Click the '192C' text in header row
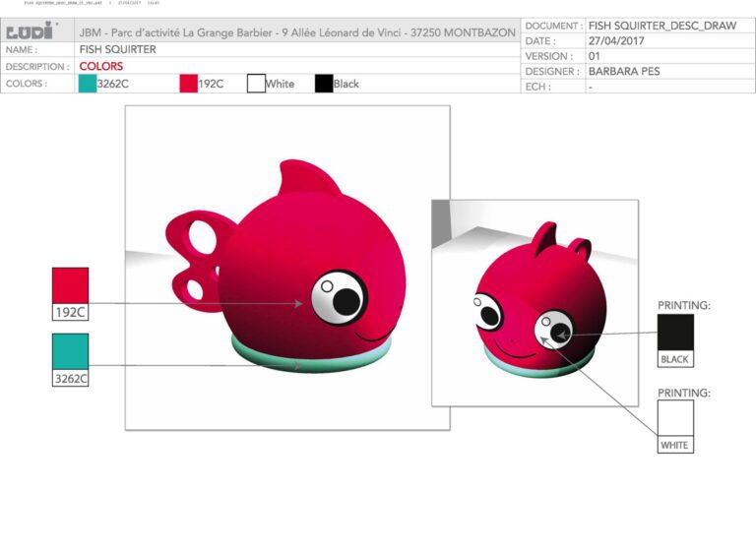This screenshot has width=756, height=552. [x=211, y=84]
